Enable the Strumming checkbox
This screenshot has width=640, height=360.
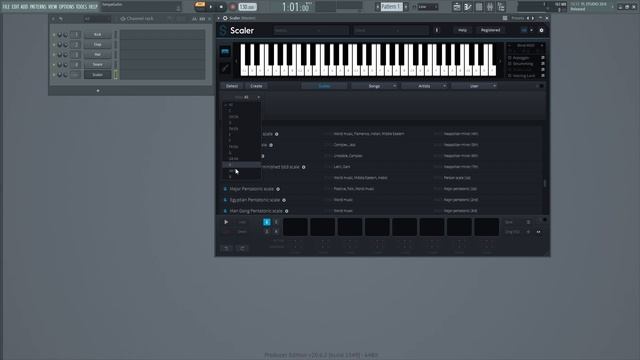click(x=510, y=64)
